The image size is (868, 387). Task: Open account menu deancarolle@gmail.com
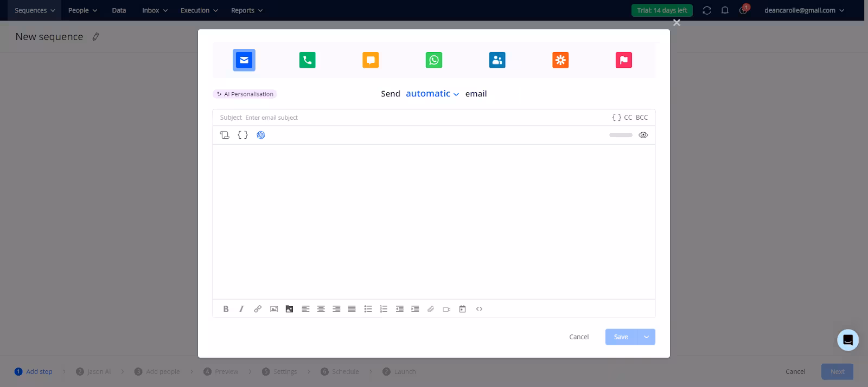pos(804,10)
